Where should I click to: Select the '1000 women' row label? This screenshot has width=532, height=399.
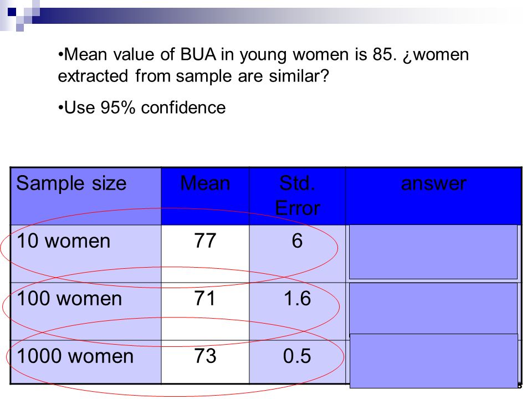coord(75,356)
